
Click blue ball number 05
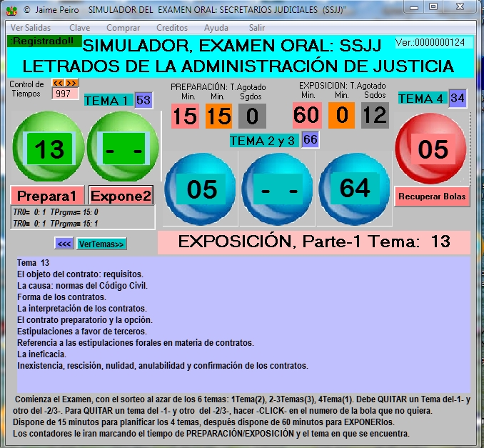pos(201,189)
